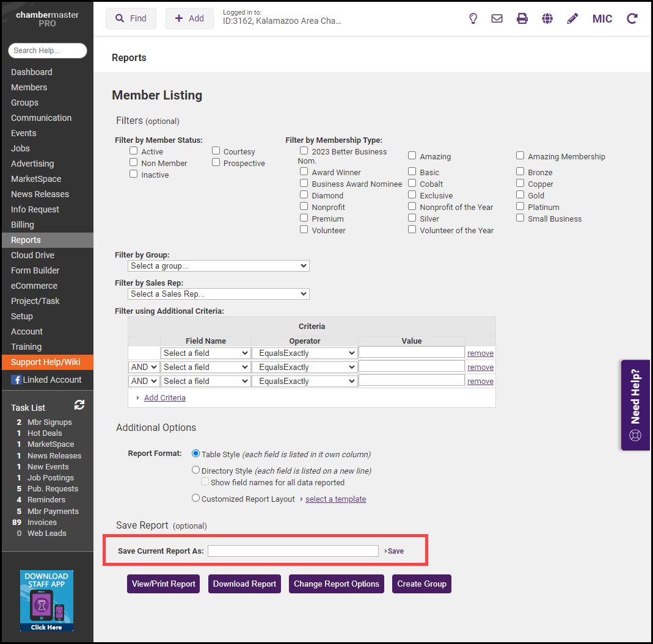This screenshot has height=644, width=653.
Task: Click the Add Criteria link
Action: pyautogui.click(x=164, y=397)
